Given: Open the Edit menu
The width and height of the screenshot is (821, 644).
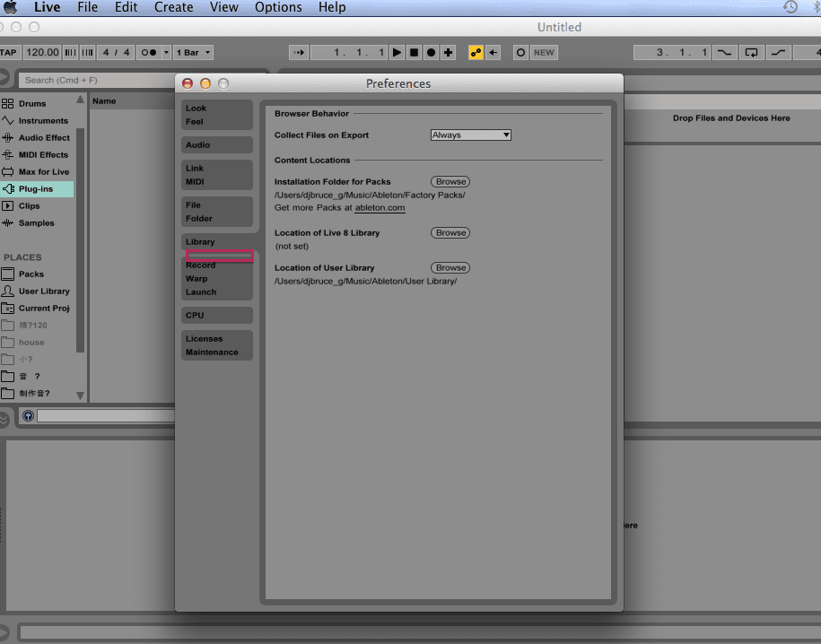Looking at the screenshot, I should click(127, 7).
